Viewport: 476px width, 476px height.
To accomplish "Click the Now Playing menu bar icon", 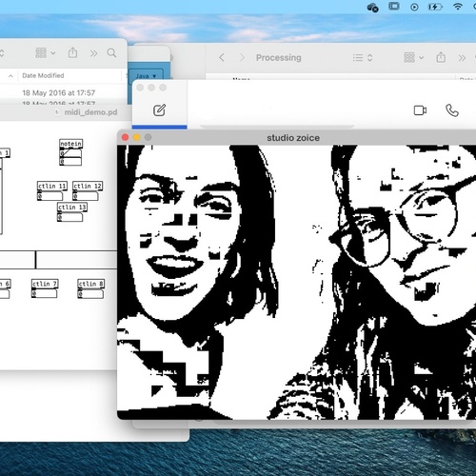I will pyautogui.click(x=414, y=7).
